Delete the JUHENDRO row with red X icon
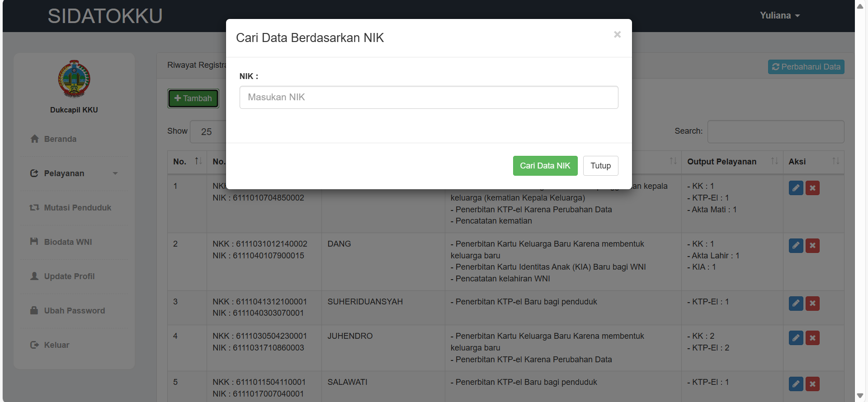 (x=812, y=338)
